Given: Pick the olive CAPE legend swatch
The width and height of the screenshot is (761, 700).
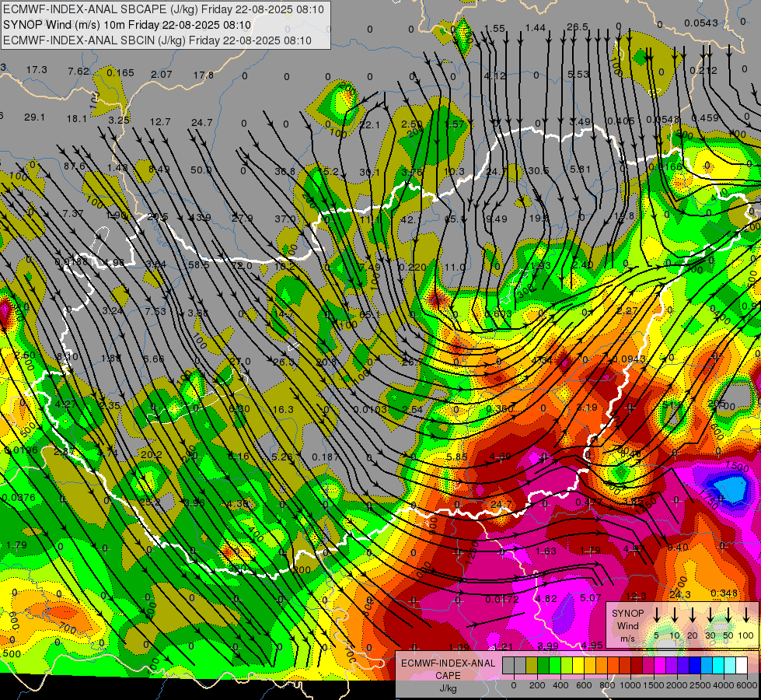Looking at the screenshot, I should click(532, 666).
